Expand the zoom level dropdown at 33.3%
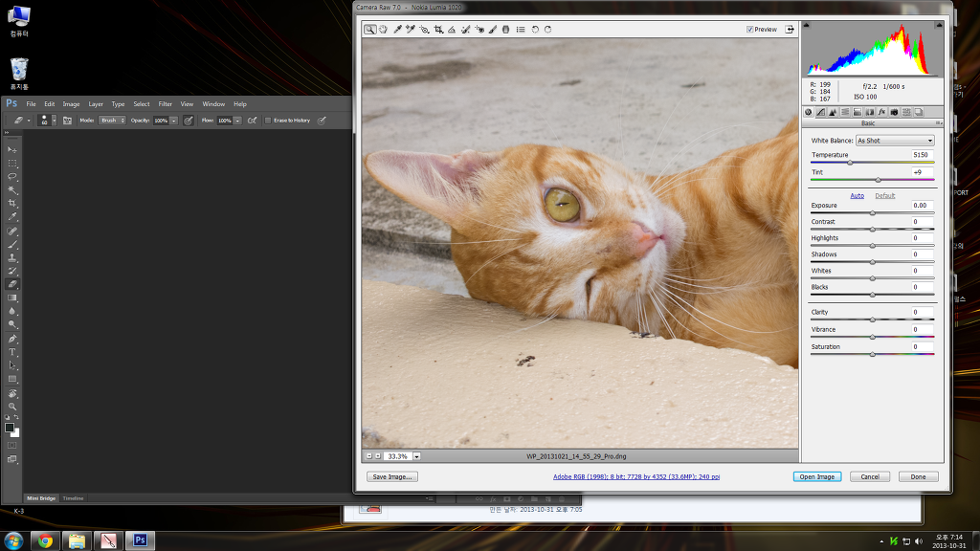Image resolution: width=980 pixels, height=551 pixels. coord(416,456)
